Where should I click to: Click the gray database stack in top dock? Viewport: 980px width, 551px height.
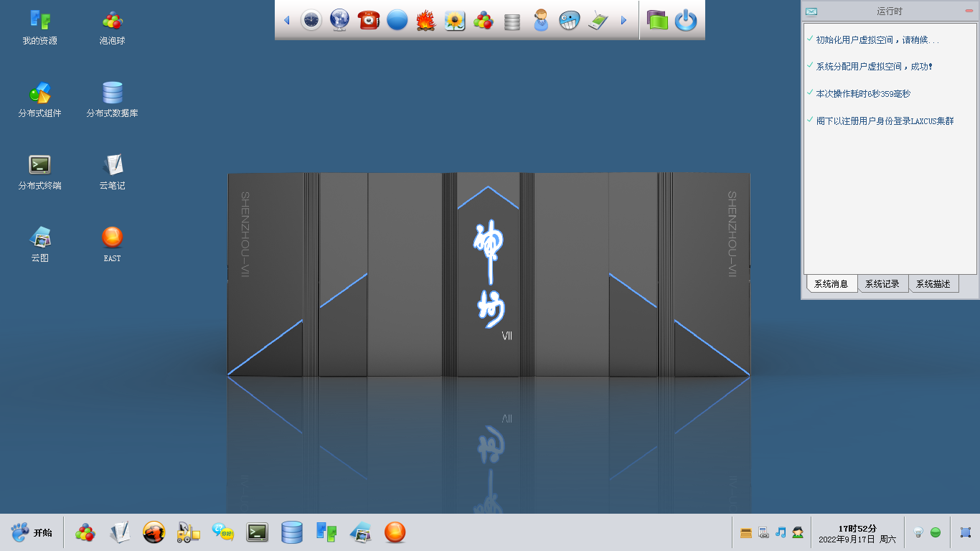[x=512, y=22]
